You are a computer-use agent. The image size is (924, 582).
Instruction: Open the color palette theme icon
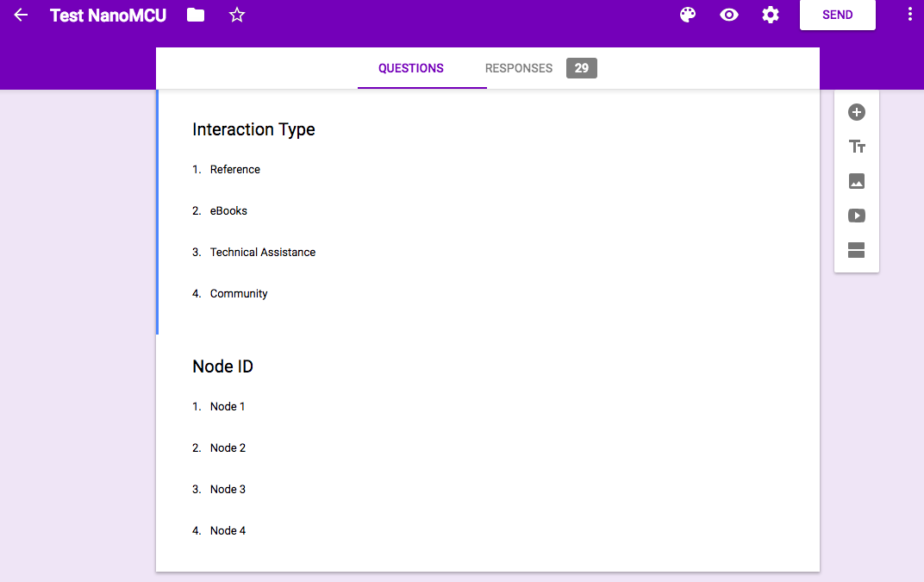(x=688, y=15)
